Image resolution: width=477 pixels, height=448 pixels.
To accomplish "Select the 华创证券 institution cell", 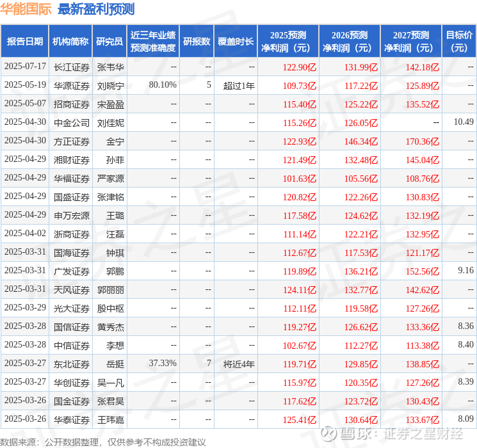I will click(72, 383).
